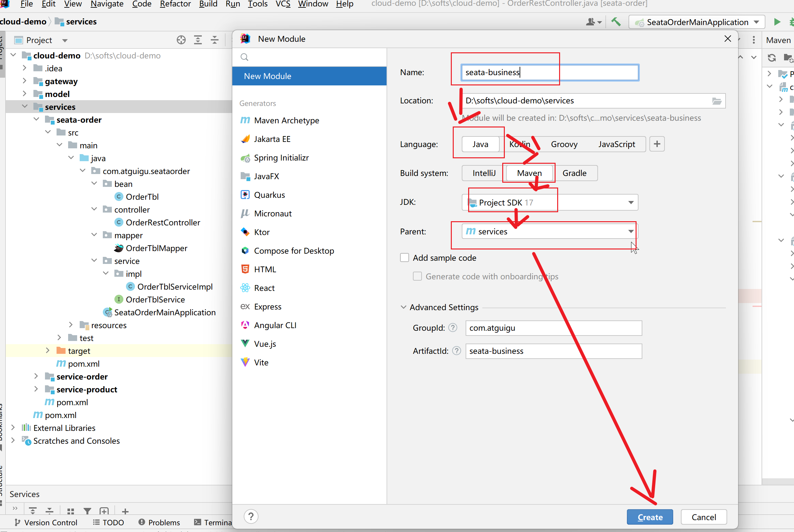794x532 pixels.
Task: Choose JavaScript as the language
Action: coord(616,144)
